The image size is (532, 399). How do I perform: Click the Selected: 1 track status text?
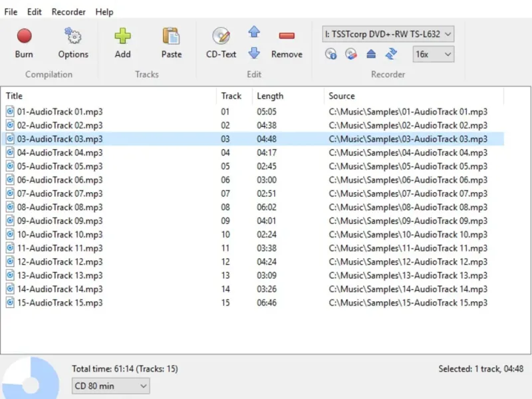(481, 369)
